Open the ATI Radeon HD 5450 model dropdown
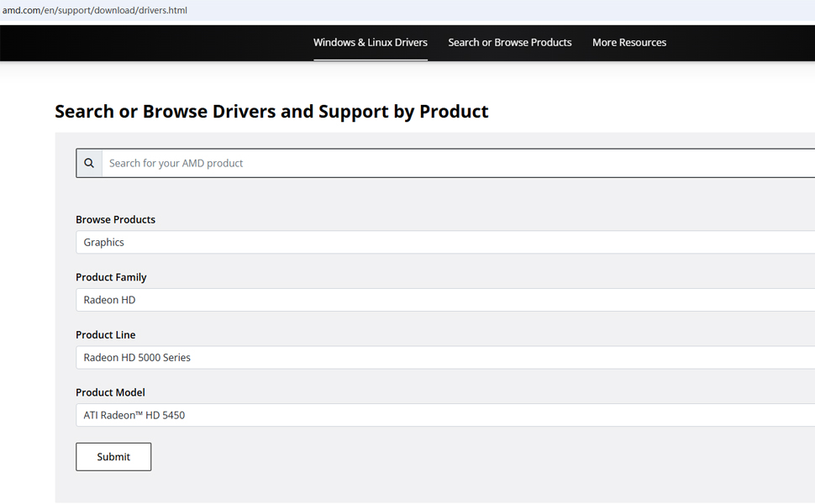The width and height of the screenshot is (815, 504). pyautogui.click(x=445, y=415)
